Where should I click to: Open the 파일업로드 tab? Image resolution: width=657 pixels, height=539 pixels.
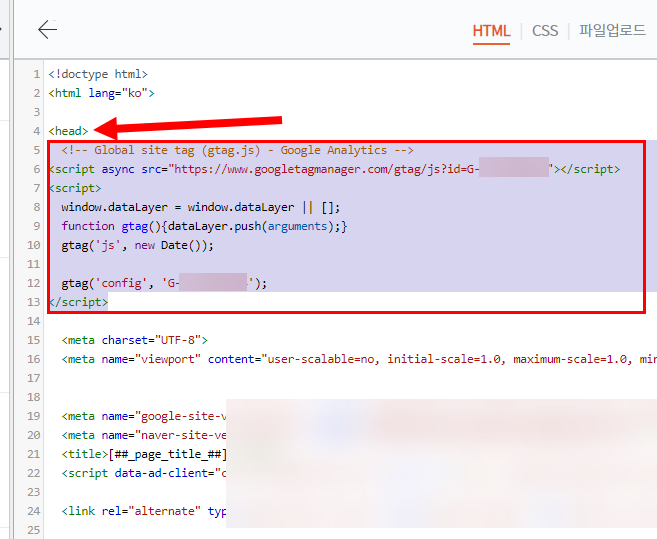612,31
